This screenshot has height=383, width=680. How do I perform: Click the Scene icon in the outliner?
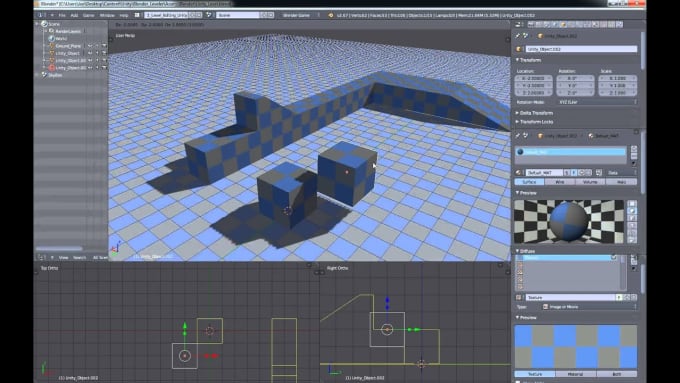pos(44,24)
